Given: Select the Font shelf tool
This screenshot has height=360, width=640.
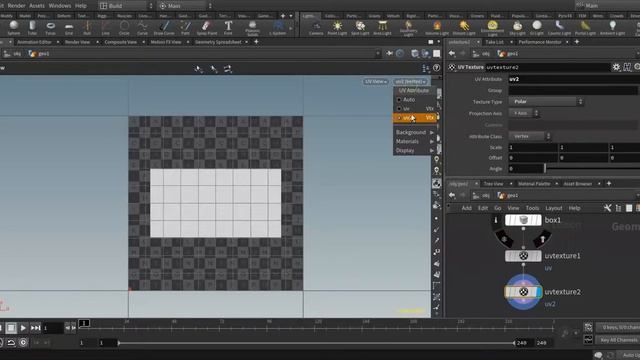Looking at the screenshot, I should click(x=228, y=28).
